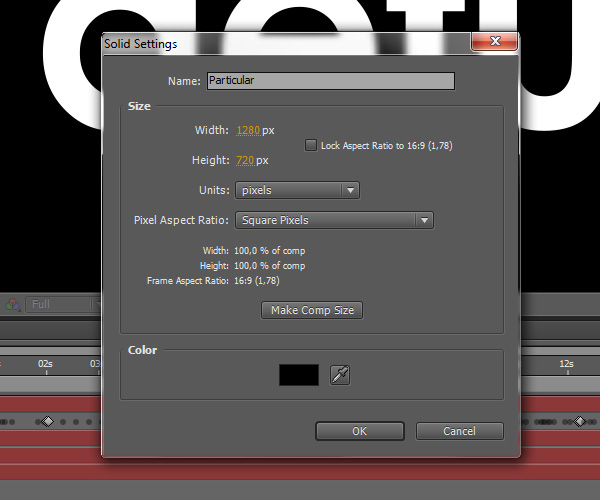Click the 12s mark on timeline ruler

(566, 364)
